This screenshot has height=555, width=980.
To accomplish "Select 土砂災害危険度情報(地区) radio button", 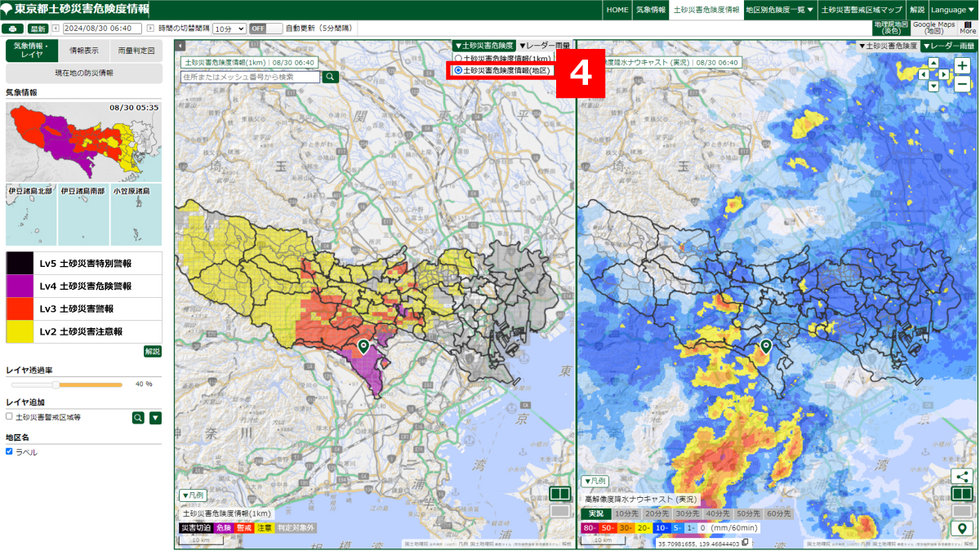I will (x=458, y=70).
